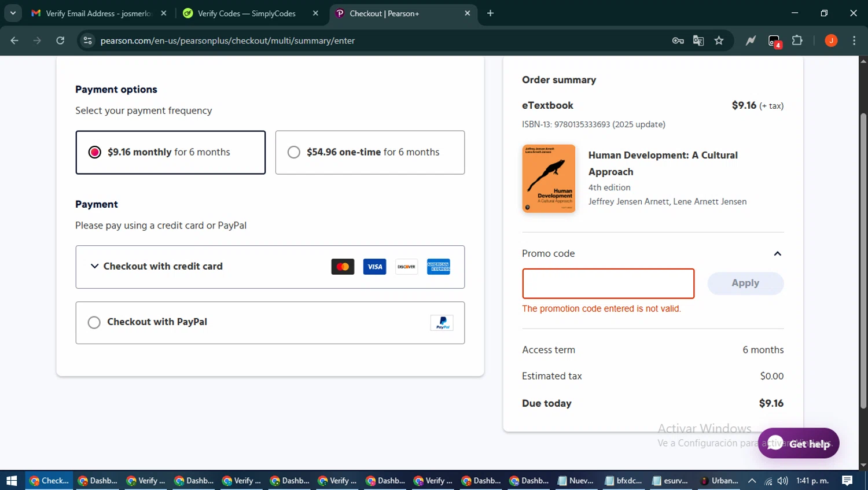Image resolution: width=868 pixels, height=490 pixels.
Task: Open the tab search dropdown arrow
Action: (x=13, y=13)
